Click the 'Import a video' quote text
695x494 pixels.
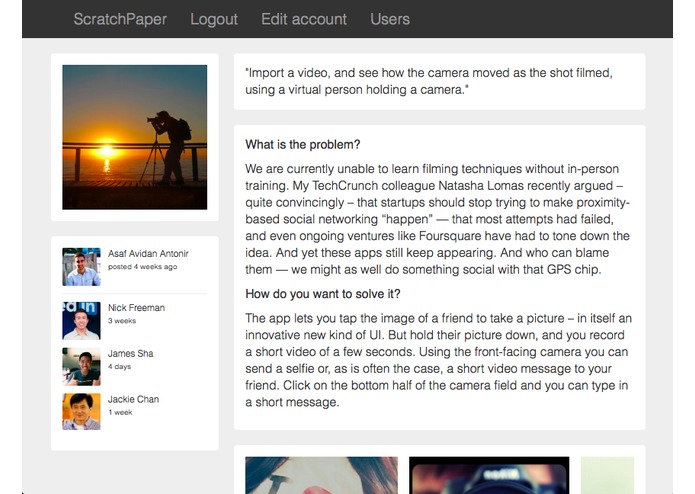click(x=429, y=81)
